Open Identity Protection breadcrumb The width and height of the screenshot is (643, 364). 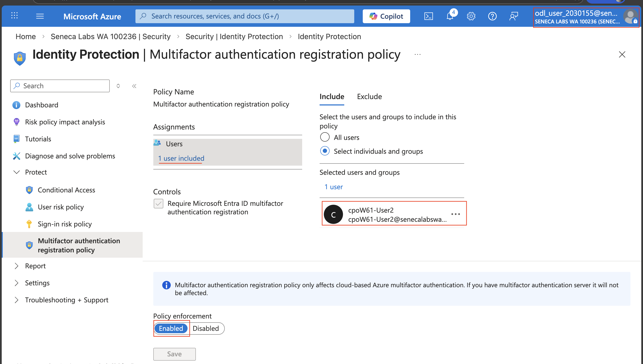point(329,37)
